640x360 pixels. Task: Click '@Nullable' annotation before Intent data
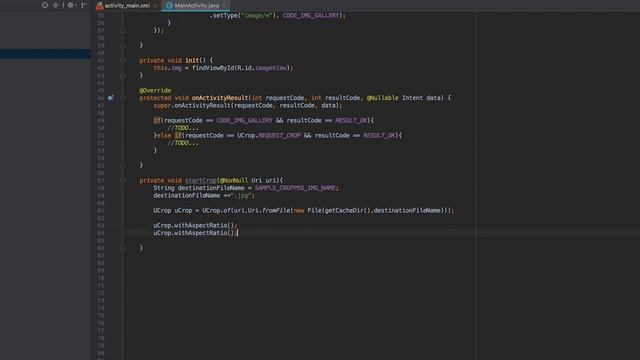pos(382,98)
